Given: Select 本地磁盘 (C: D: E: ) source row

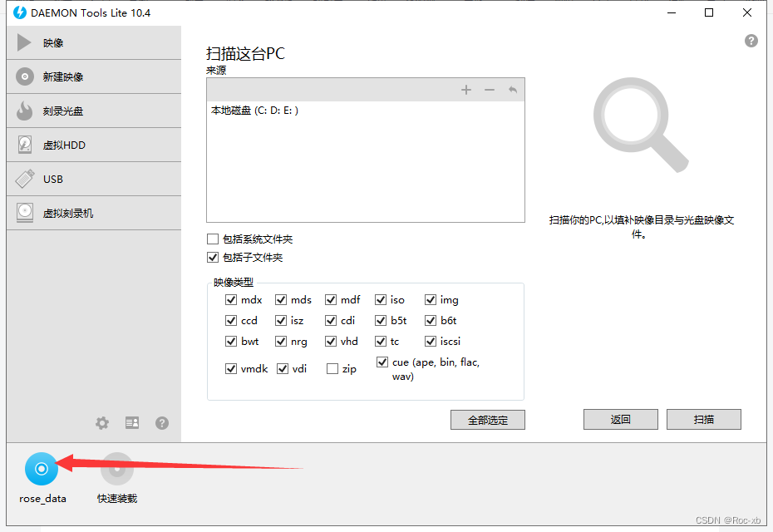Looking at the screenshot, I should tap(365, 111).
